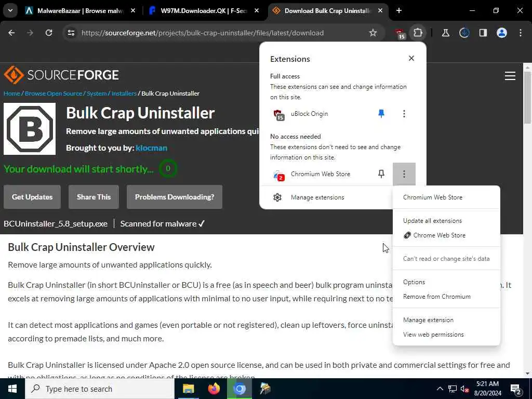Open Manage extensions from the popup

[x=317, y=197]
